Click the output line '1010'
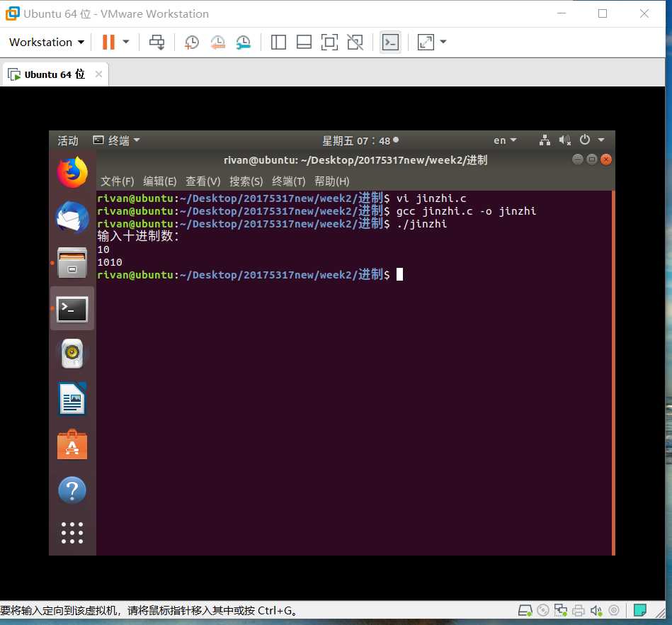The height and width of the screenshot is (625, 672). (110, 262)
